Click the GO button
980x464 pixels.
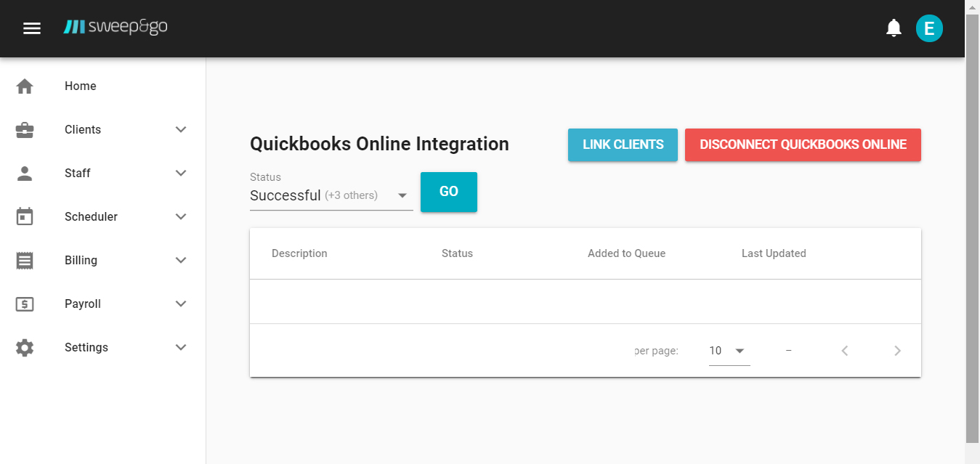448,192
